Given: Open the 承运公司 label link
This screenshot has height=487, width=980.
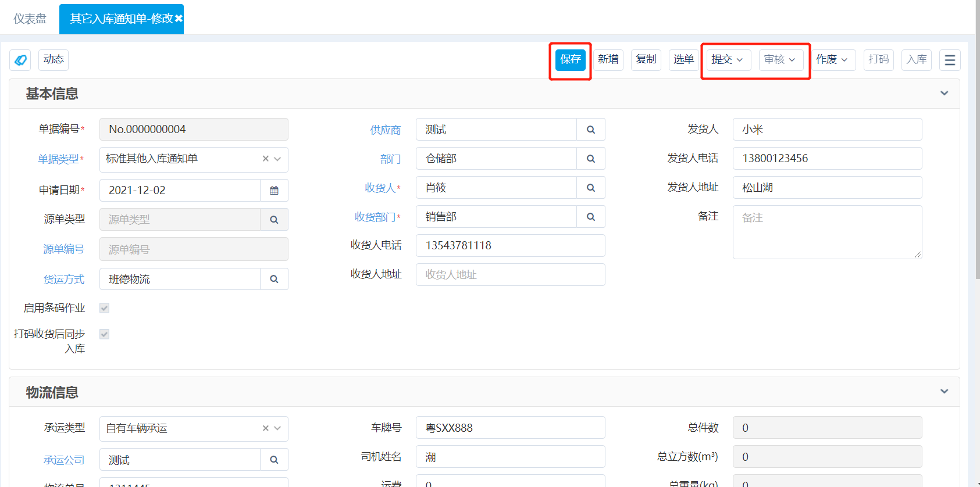Looking at the screenshot, I should (64, 460).
